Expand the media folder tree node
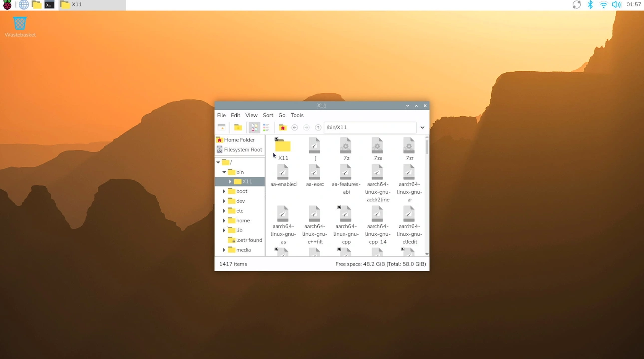Image resolution: width=644 pixels, height=359 pixels. [224, 250]
